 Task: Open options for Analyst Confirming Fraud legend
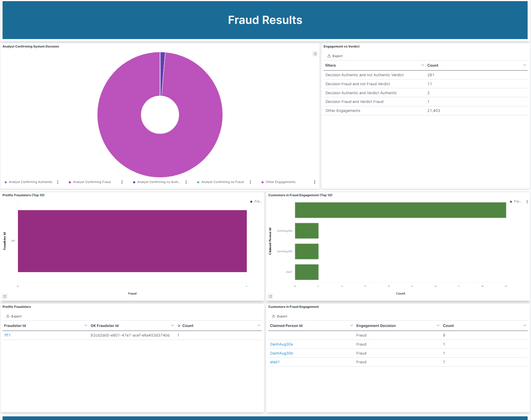[122, 182]
